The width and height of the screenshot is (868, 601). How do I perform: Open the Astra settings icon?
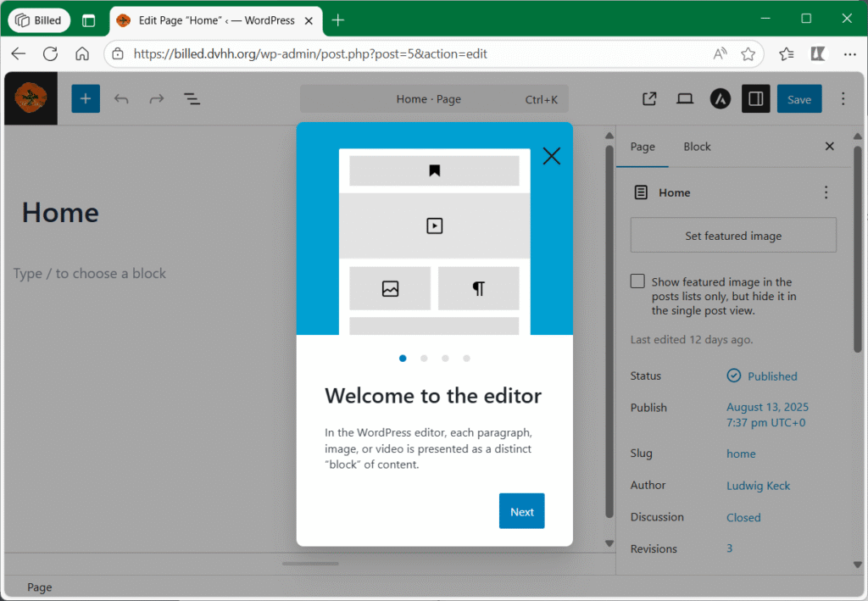[x=721, y=99]
